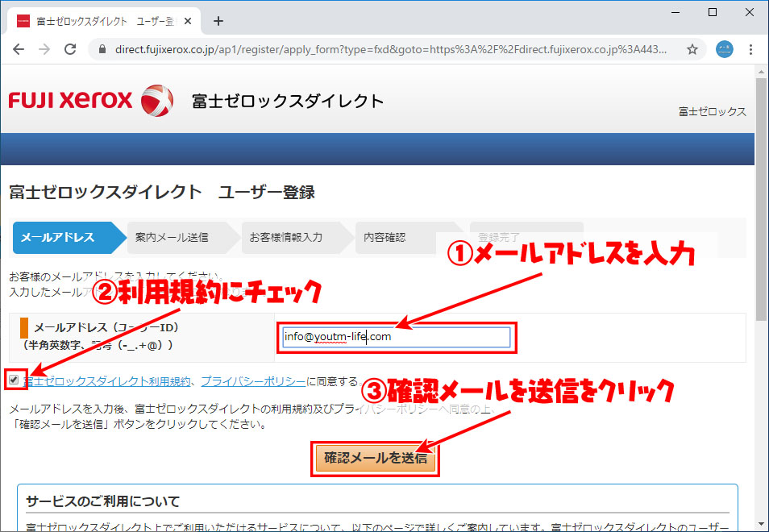Click the サービスのご利用について heading

point(103,501)
